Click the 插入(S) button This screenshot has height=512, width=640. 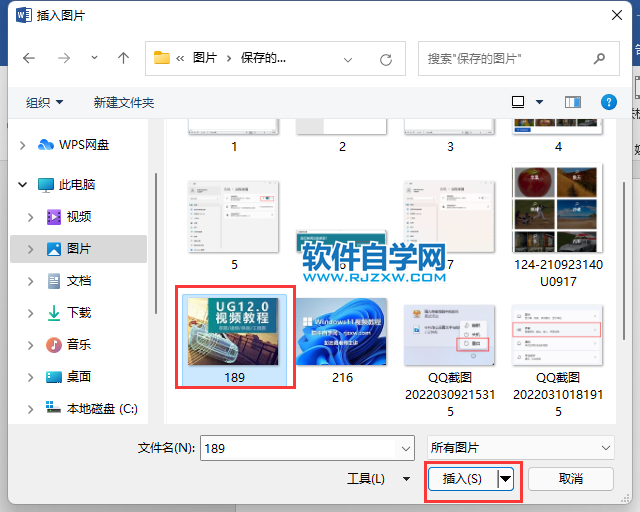point(462,479)
